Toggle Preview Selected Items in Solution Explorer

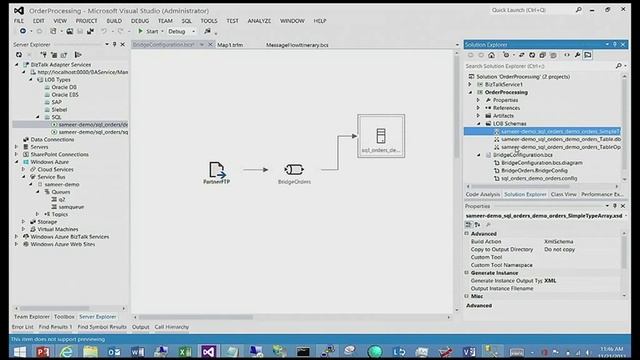click(588, 55)
